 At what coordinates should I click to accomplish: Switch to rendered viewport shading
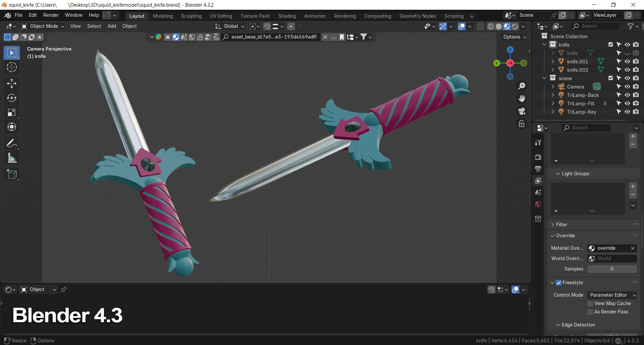point(515,26)
